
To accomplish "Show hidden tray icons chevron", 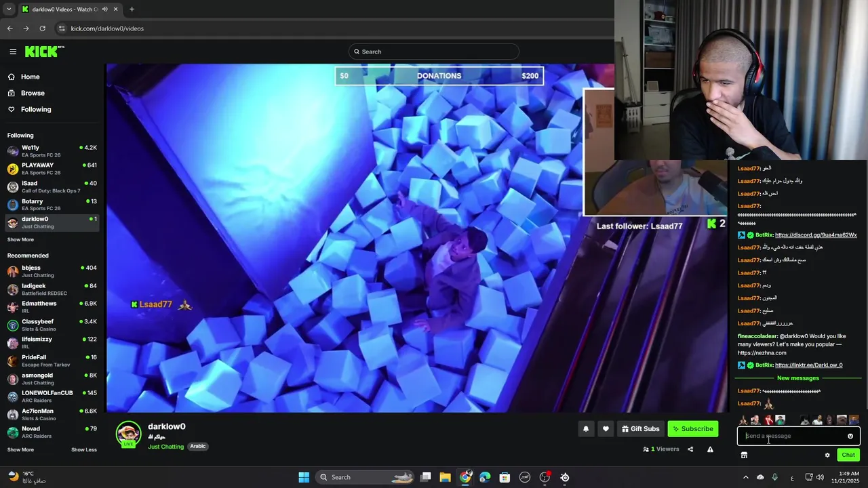I will tap(745, 477).
